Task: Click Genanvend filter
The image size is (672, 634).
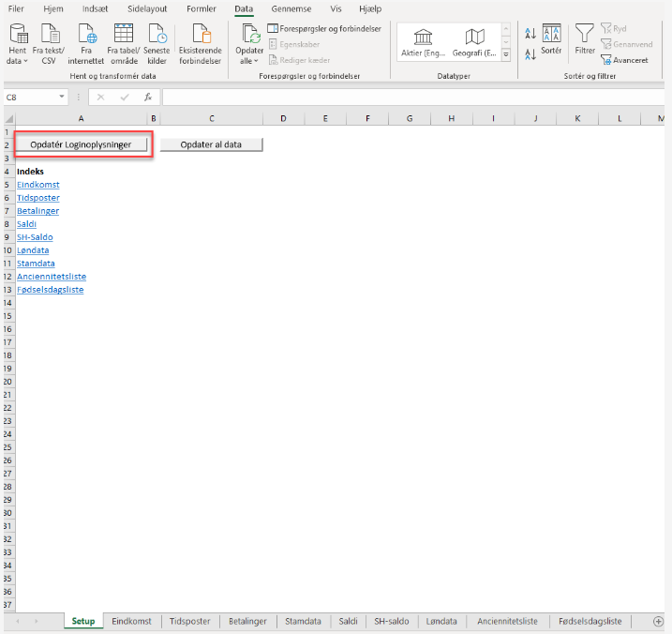Action: coord(627,44)
